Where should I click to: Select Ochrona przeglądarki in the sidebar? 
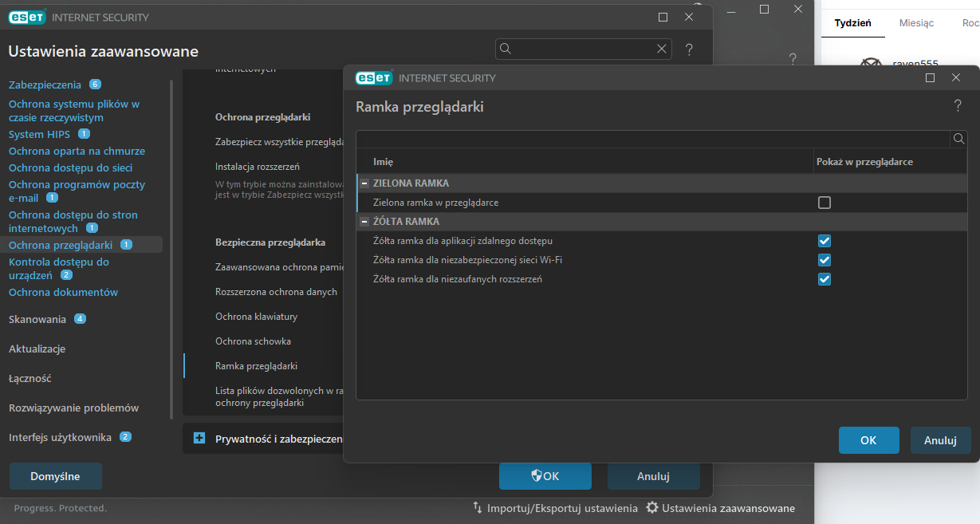pyautogui.click(x=61, y=245)
